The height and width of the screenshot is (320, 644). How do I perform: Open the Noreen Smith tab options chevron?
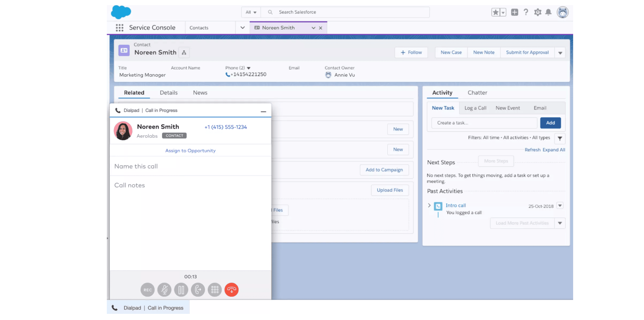tap(313, 28)
